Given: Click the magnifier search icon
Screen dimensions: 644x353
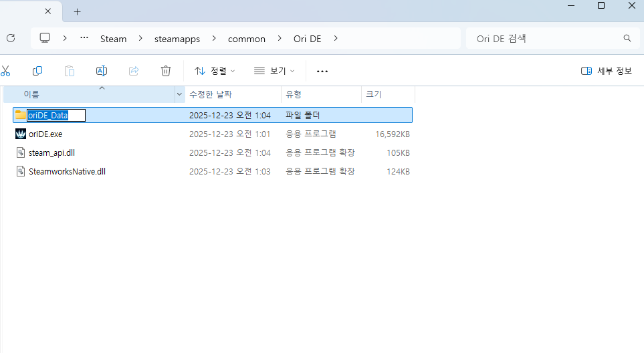Looking at the screenshot, I should click(x=627, y=38).
